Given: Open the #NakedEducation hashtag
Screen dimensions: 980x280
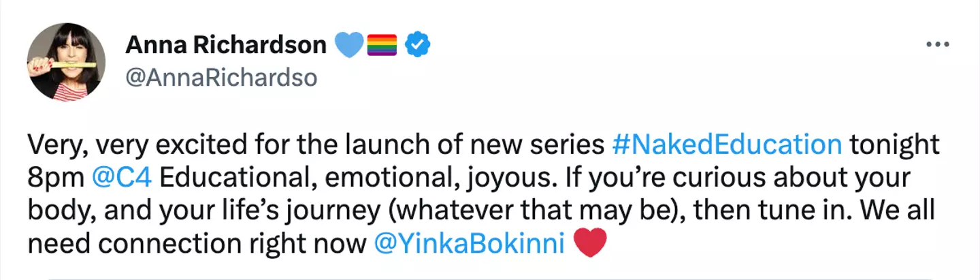Looking at the screenshot, I should pos(727,145).
